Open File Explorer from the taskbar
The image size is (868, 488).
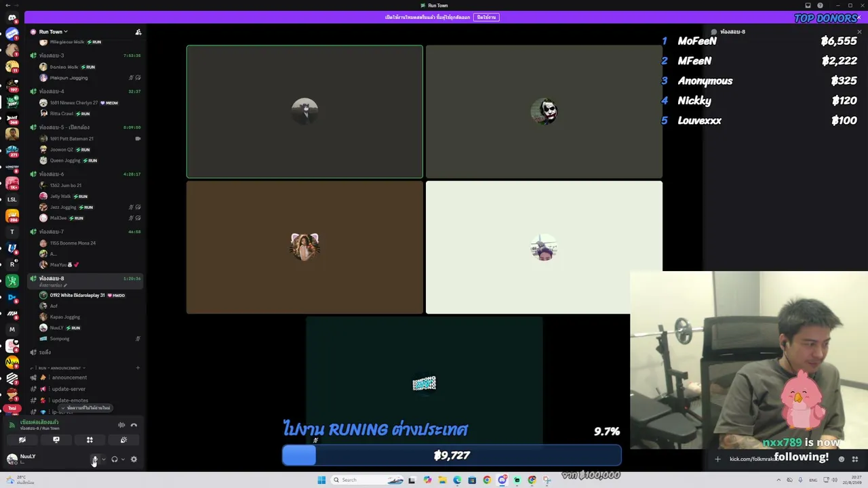tap(442, 480)
